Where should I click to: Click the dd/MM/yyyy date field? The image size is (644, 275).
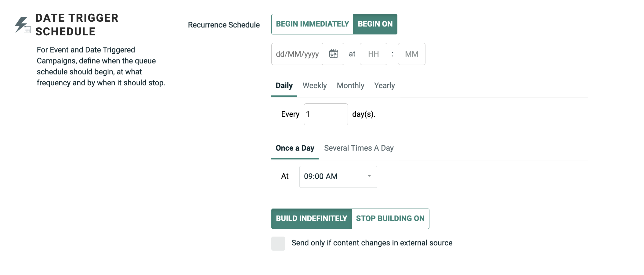click(x=297, y=54)
